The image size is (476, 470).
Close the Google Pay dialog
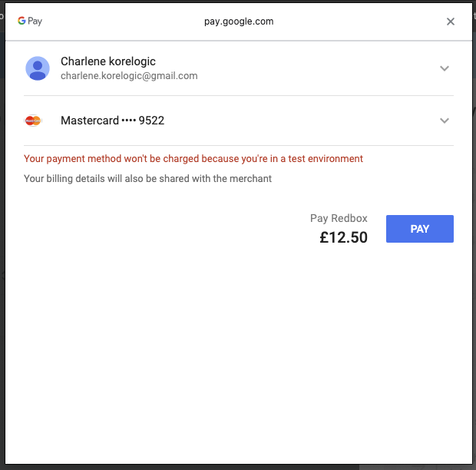point(451,22)
